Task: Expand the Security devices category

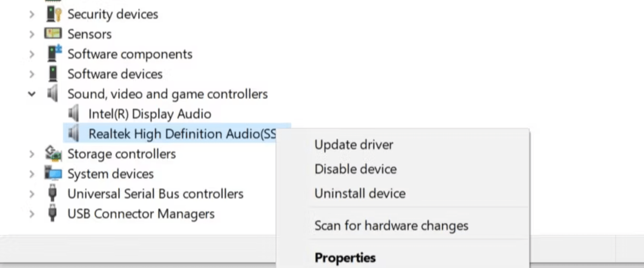Action: pyautogui.click(x=31, y=14)
